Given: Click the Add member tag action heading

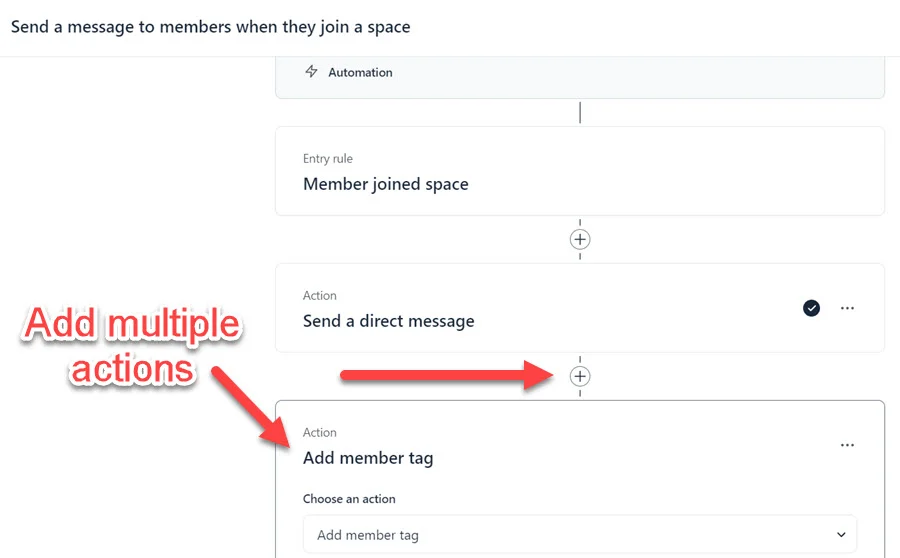Looking at the screenshot, I should click(x=368, y=458).
